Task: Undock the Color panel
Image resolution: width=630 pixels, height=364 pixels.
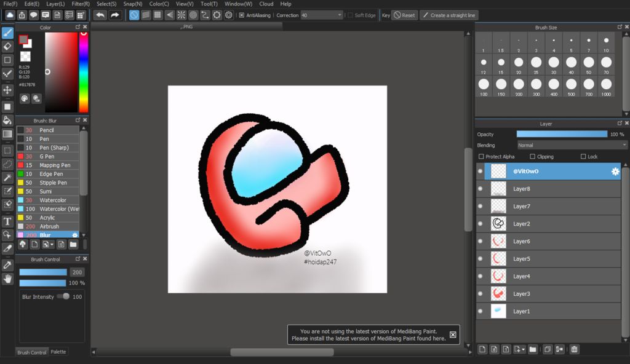Action: (78, 27)
